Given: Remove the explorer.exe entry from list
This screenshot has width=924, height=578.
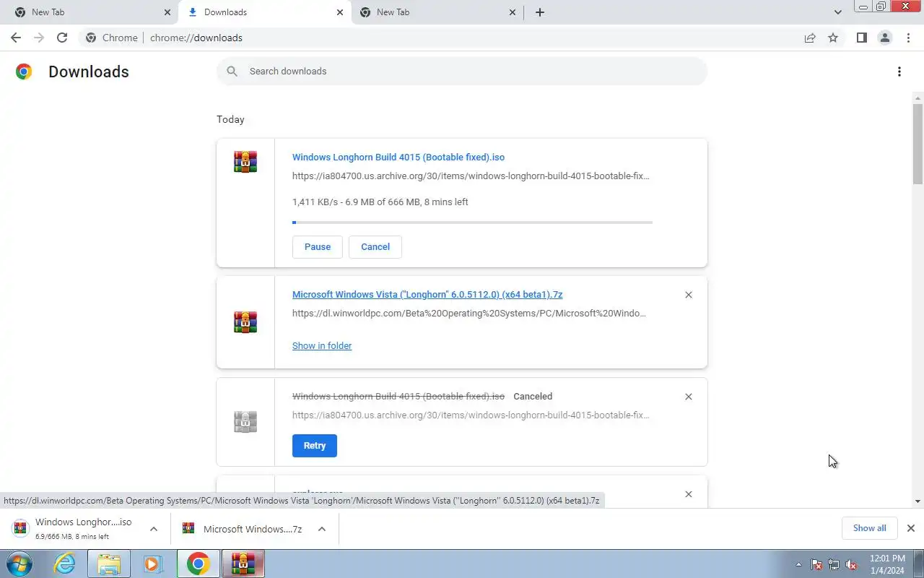Looking at the screenshot, I should click(688, 494).
